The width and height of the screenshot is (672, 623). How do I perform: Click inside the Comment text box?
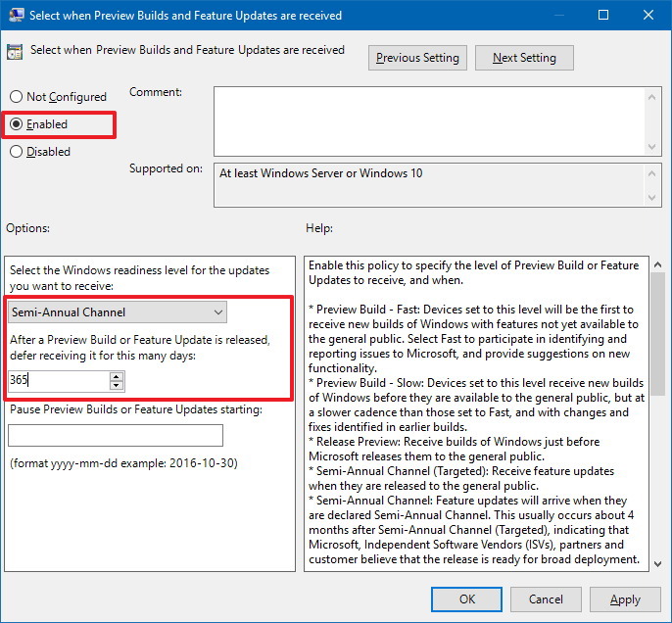click(x=429, y=121)
